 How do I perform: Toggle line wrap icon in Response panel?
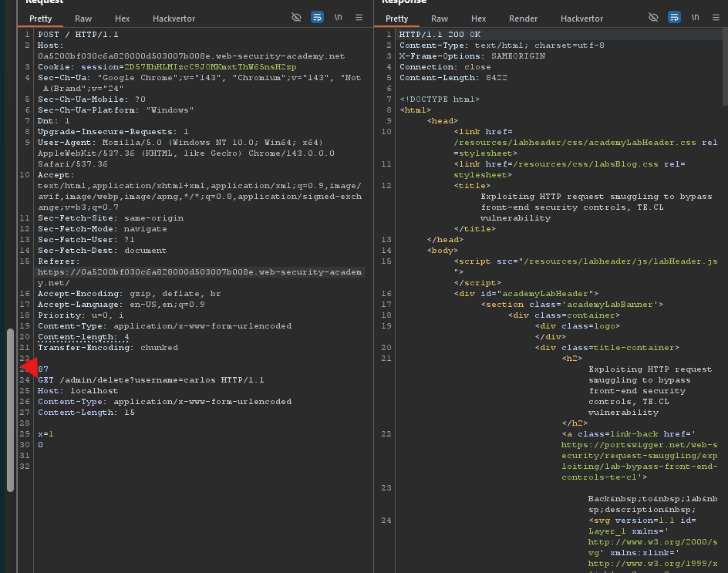(674, 17)
